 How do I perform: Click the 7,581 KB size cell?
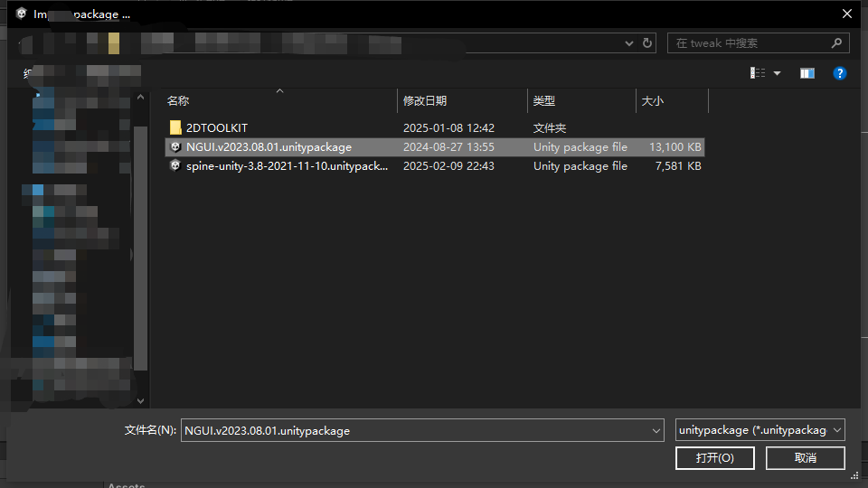click(678, 166)
